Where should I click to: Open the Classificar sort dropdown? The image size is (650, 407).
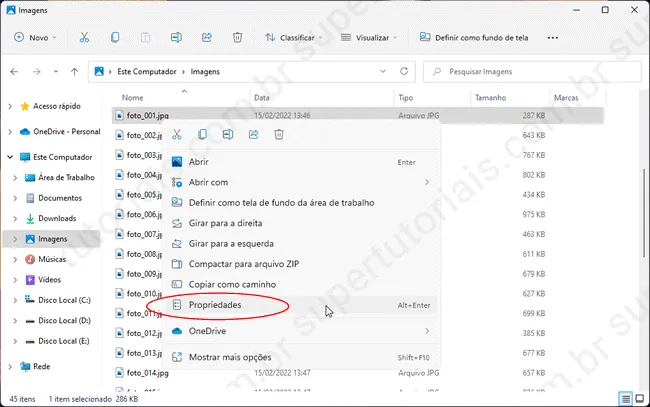(293, 38)
